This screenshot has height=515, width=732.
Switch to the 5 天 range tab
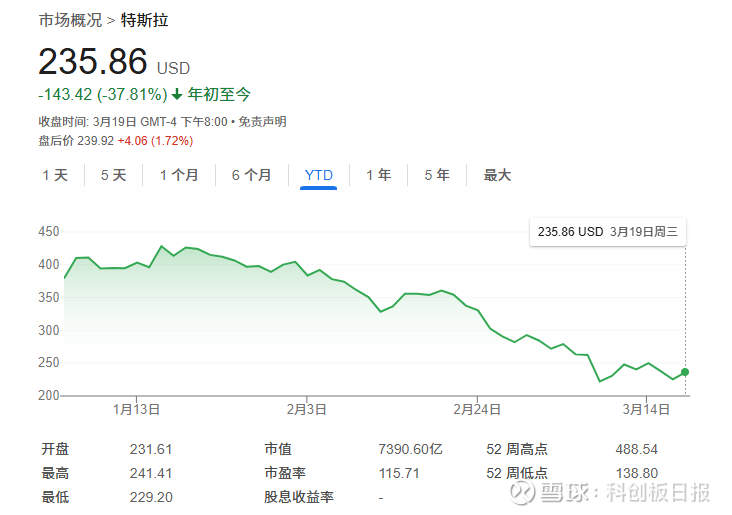[x=113, y=175]
